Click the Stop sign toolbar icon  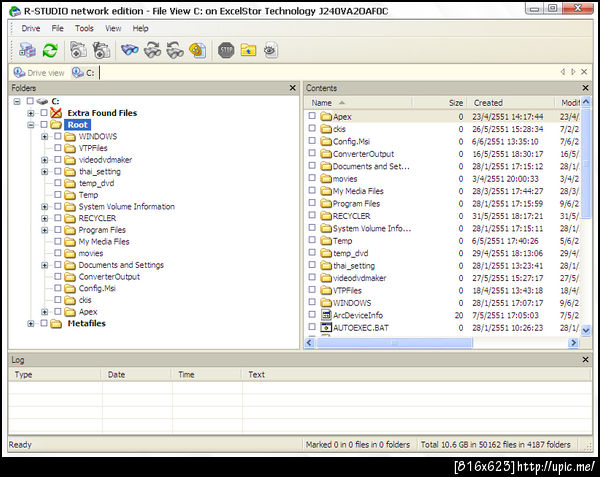226,50
